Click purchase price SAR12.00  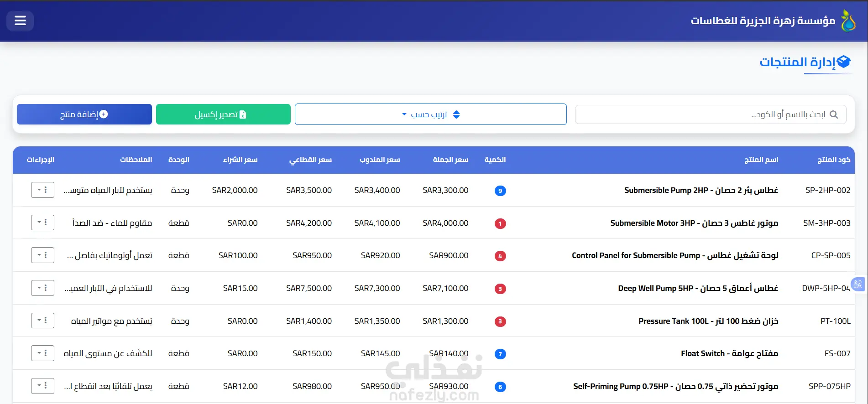click(x=240, y=386)
